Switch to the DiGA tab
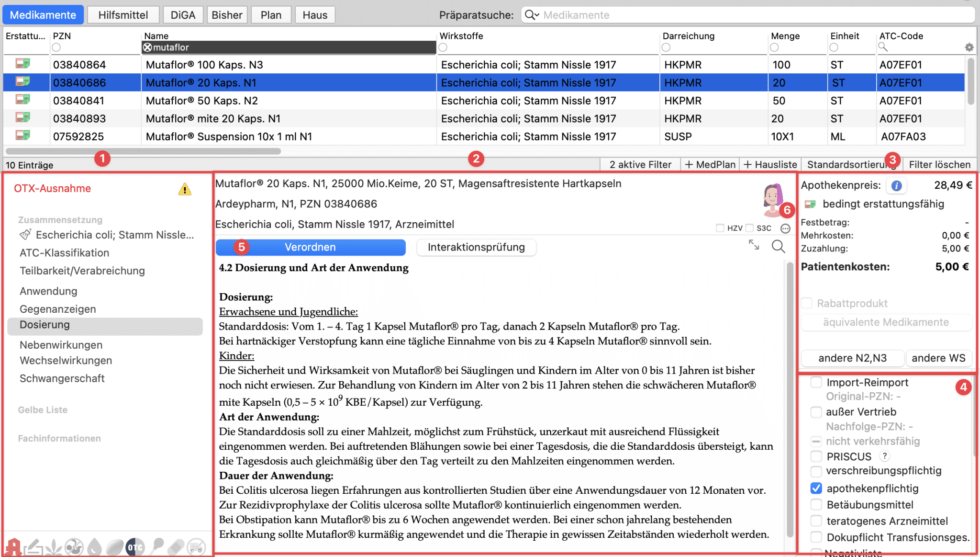This screenshot has width=980, height=557. 183,15
